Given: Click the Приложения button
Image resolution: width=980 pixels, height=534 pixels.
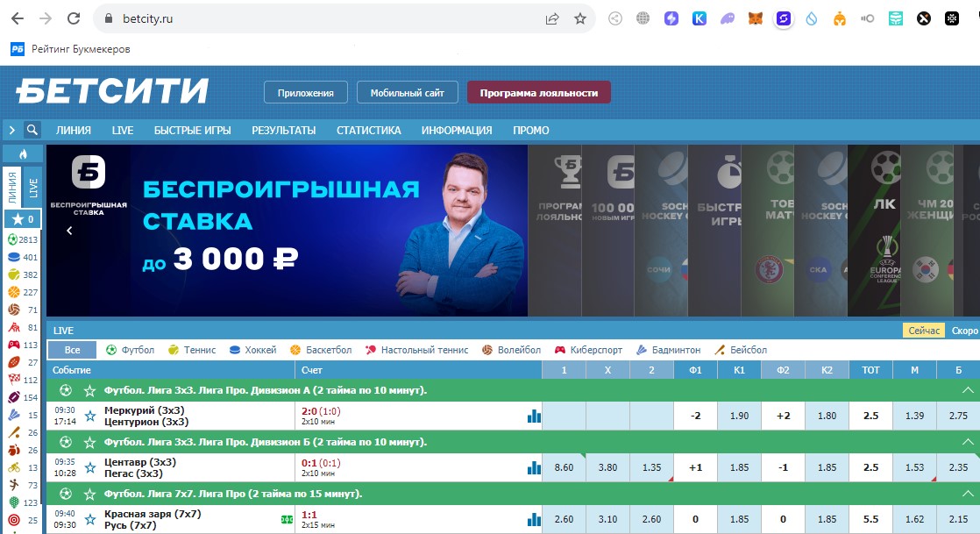Looking at the screenshot, I should 306,93.
